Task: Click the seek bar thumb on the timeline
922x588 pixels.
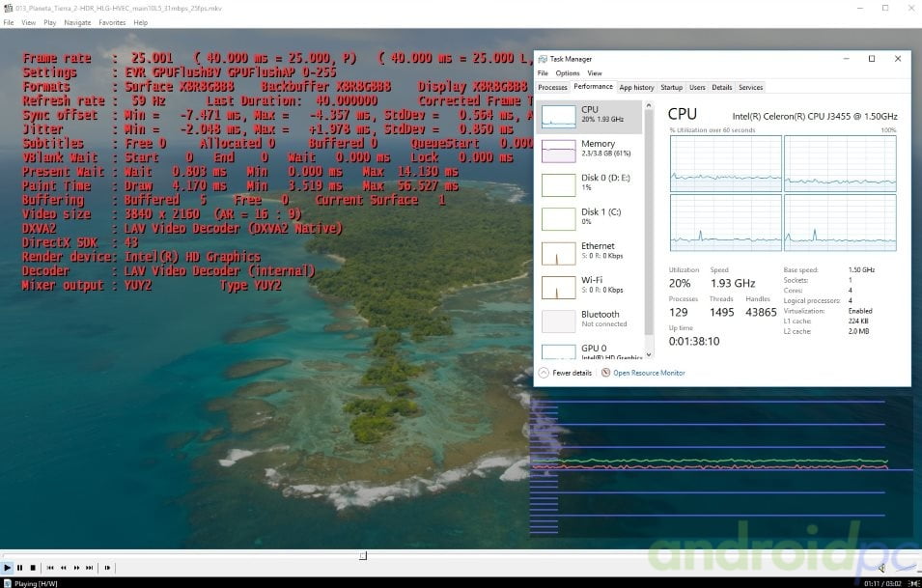Action: pos(363,556)
